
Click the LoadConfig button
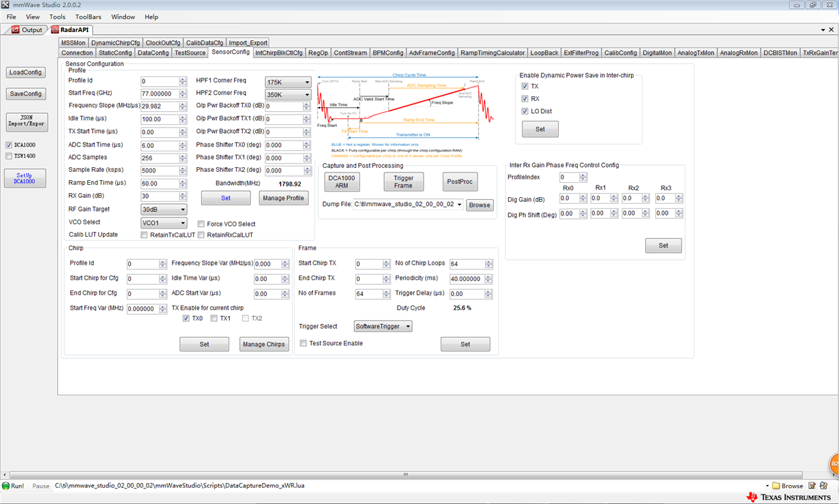click(x=26, y=72)
